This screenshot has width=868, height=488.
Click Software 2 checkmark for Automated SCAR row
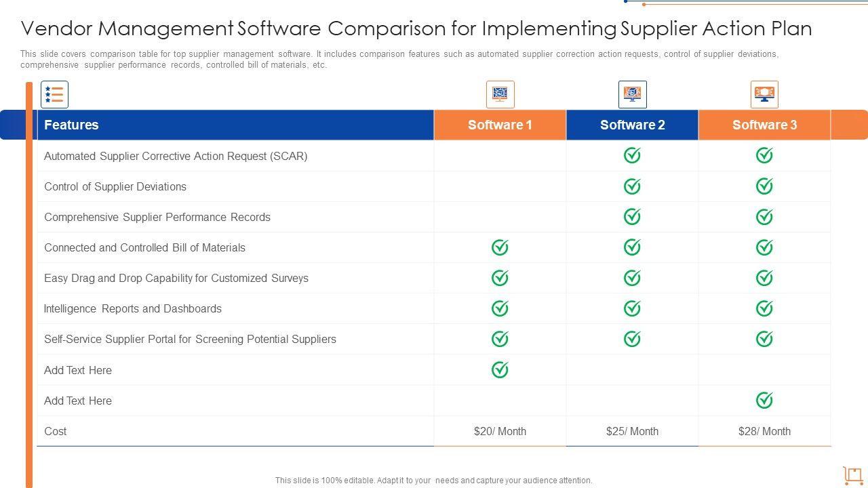(632, 156)
